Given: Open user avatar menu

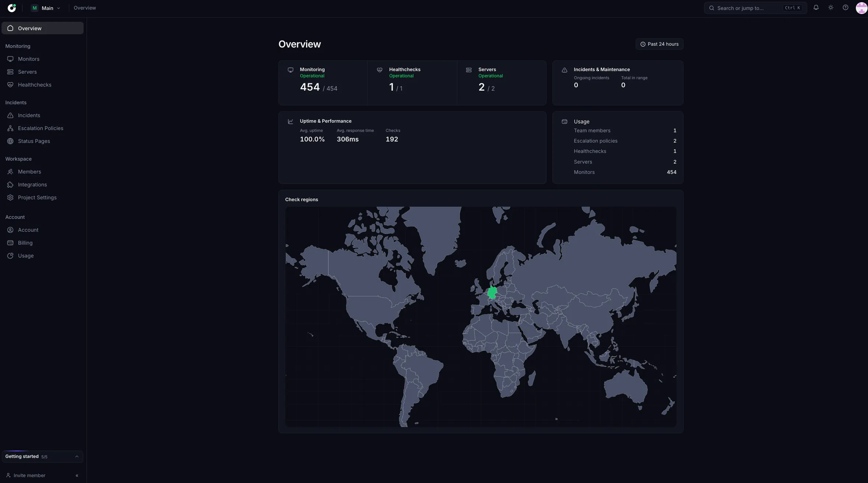Looking at the screenshot, I should 861,8.
